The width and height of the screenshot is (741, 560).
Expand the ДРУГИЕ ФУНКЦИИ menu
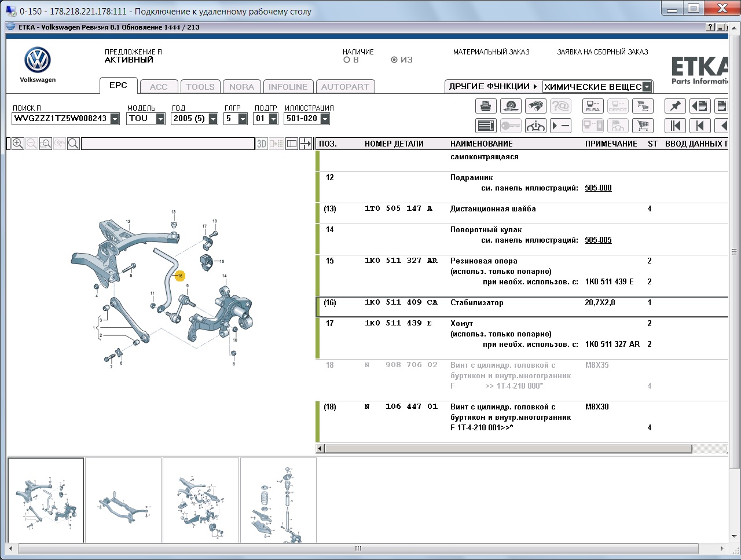[x=493, y=86]
